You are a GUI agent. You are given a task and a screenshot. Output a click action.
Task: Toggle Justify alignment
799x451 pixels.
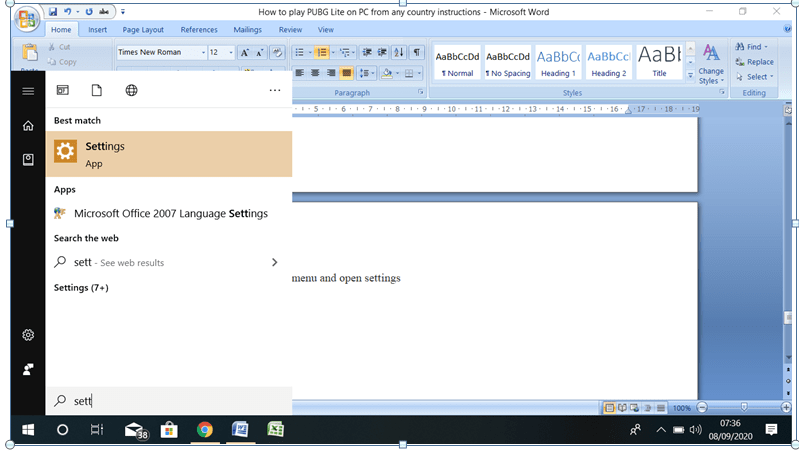point(347,73)
